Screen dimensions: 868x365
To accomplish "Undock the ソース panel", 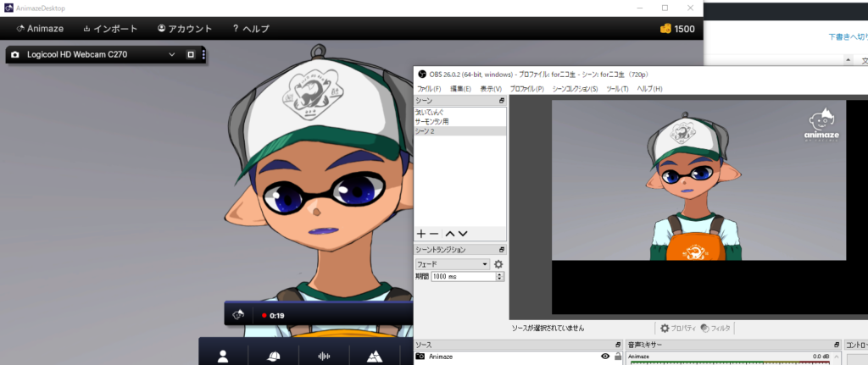I will [618, 345].
